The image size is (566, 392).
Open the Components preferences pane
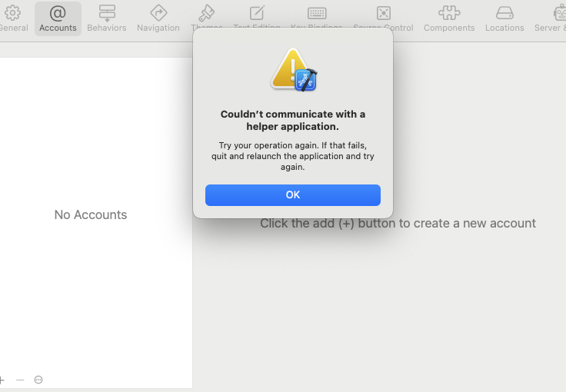point(449,18)
